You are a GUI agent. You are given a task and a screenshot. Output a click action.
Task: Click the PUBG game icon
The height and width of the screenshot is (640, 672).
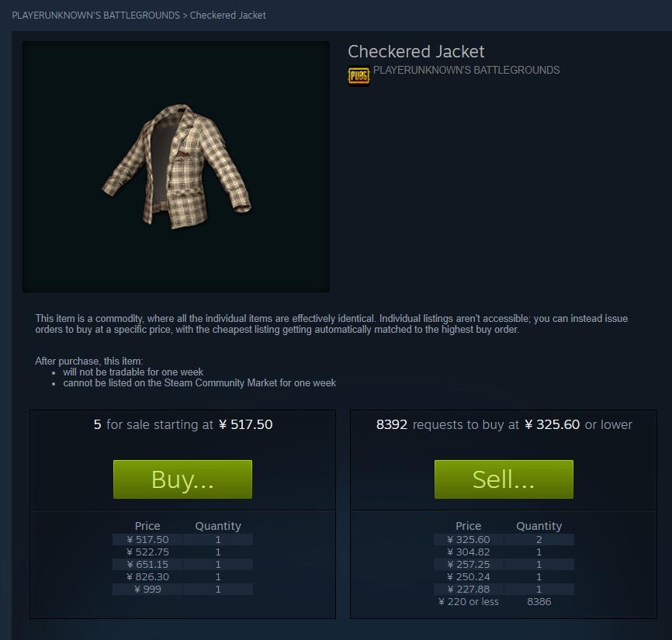tap(359, 76)
